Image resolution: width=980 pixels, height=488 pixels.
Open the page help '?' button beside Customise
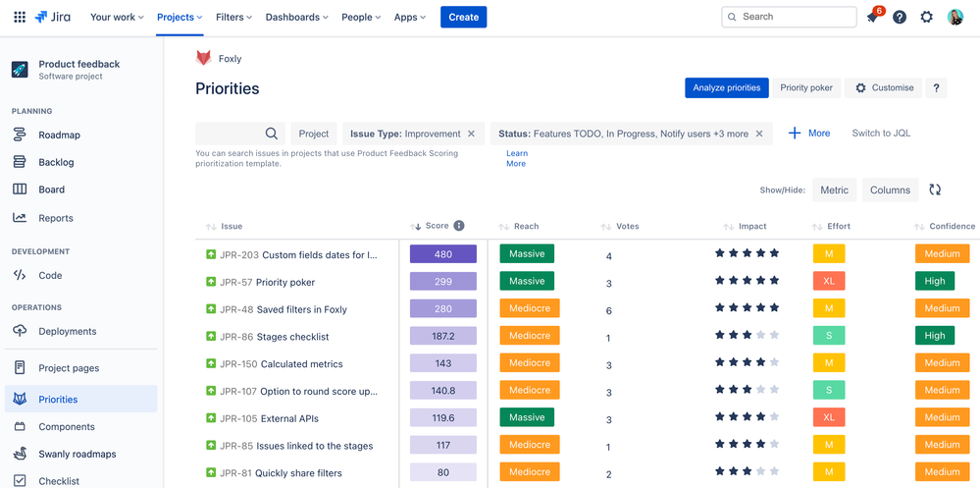[x=936, y=88]
